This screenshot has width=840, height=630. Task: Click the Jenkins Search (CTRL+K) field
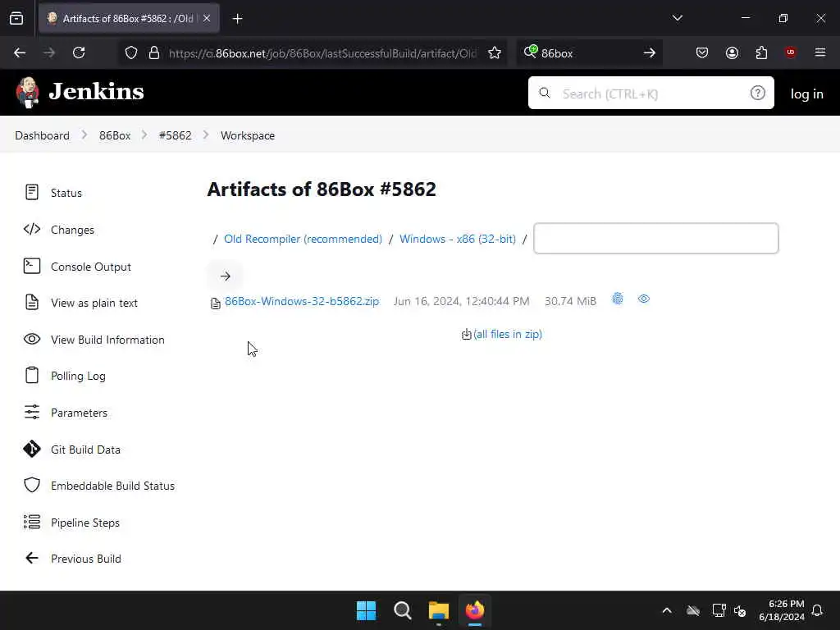click(x=651, y=94)
